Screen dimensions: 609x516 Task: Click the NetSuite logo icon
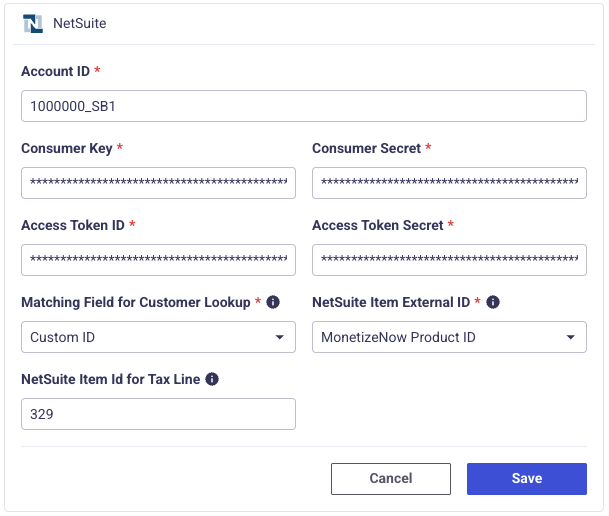[33, 24]
